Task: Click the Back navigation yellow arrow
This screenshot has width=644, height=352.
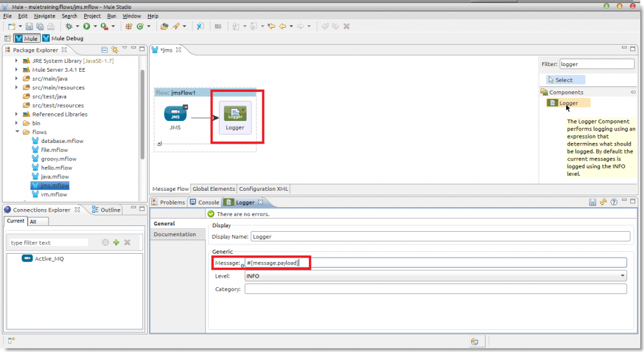Action: [x=282, y=26]
